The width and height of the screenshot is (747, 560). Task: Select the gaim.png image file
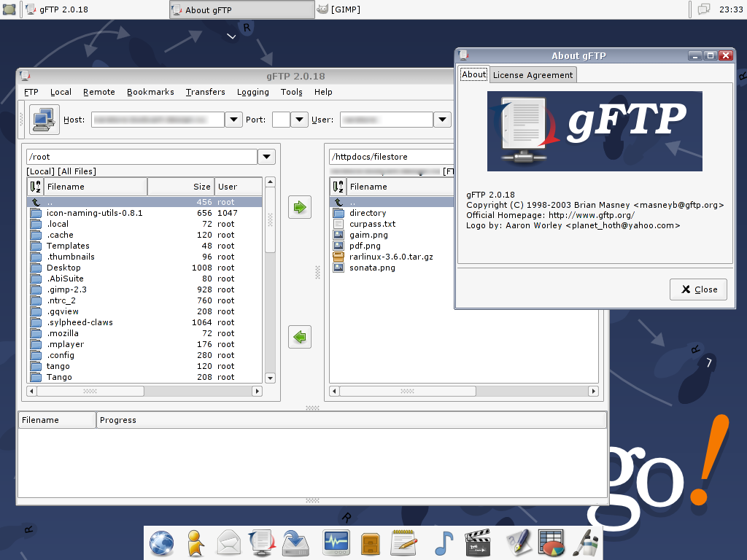point(368,235)
